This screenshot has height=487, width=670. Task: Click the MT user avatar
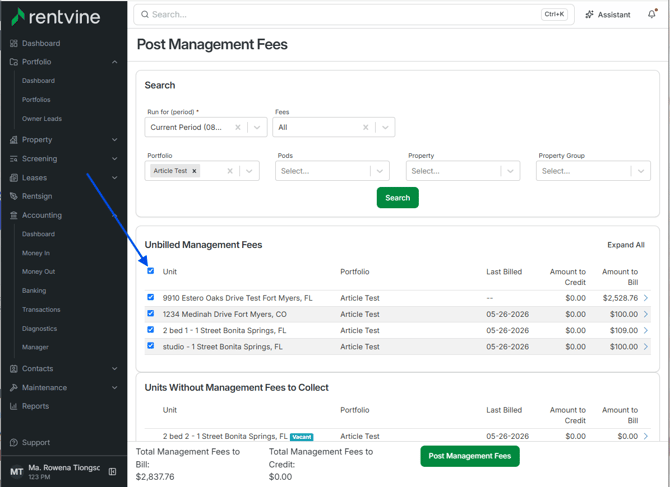16,472
